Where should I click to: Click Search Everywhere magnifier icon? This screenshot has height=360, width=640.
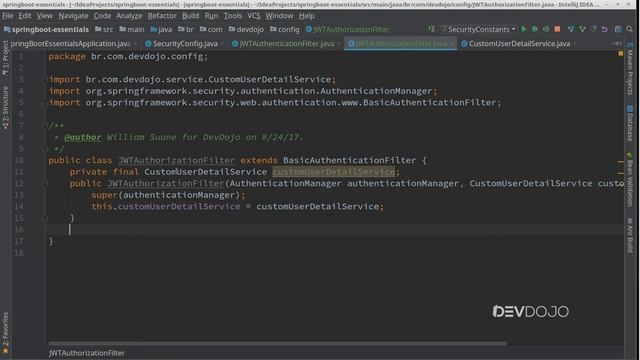630,29
